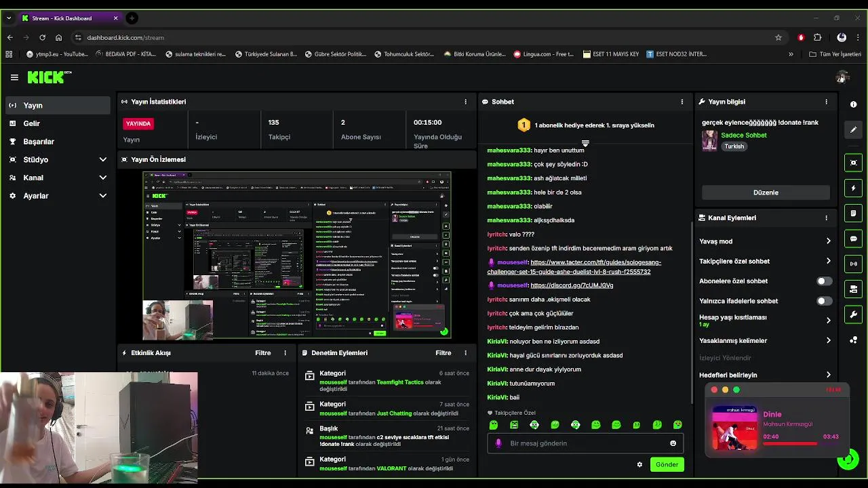Expand the Stüdyo menu chevron

[x=103, y=159]
